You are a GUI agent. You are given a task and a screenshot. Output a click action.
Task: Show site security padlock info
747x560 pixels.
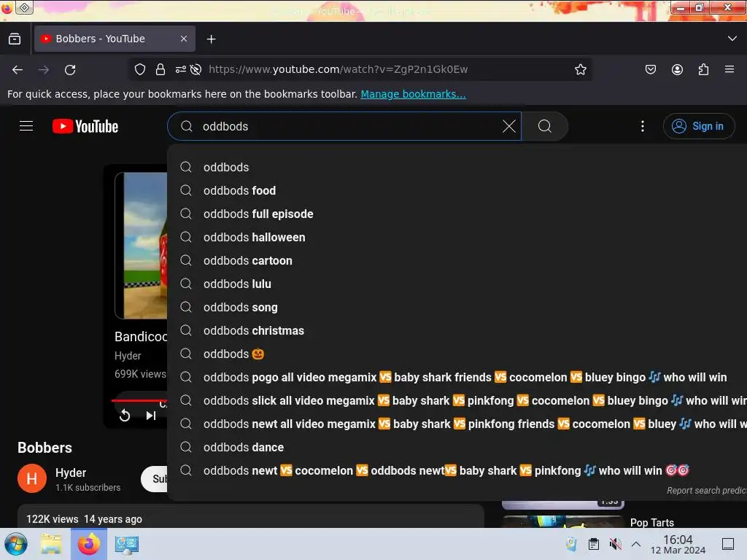point(160,69)
